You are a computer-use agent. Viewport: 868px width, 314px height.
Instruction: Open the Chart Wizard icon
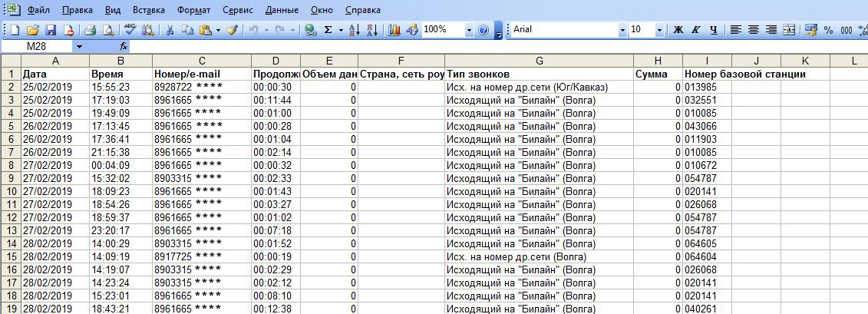(x=394, y=31)
